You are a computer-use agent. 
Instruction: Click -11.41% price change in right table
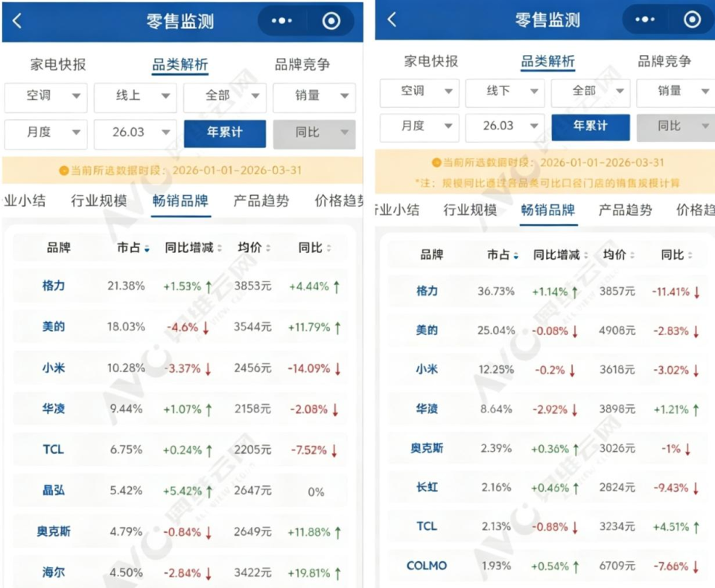point(676,292)
